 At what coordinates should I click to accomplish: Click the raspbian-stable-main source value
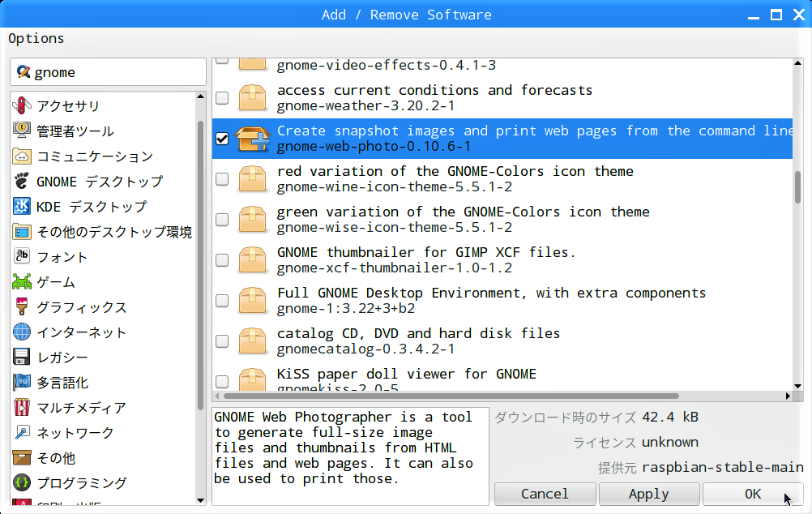coord(723,467)
